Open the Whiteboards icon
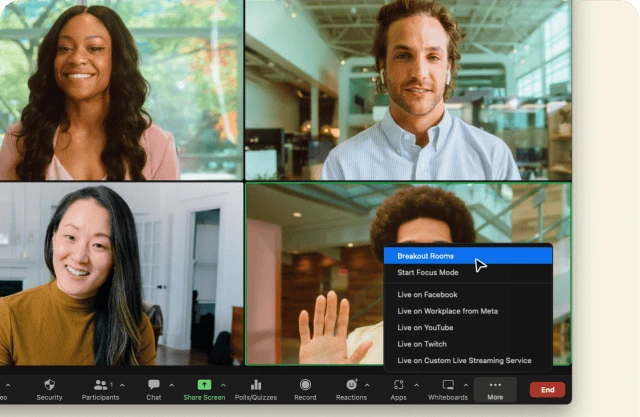This screenshot has width=640, height=417. tap(447, 385)
